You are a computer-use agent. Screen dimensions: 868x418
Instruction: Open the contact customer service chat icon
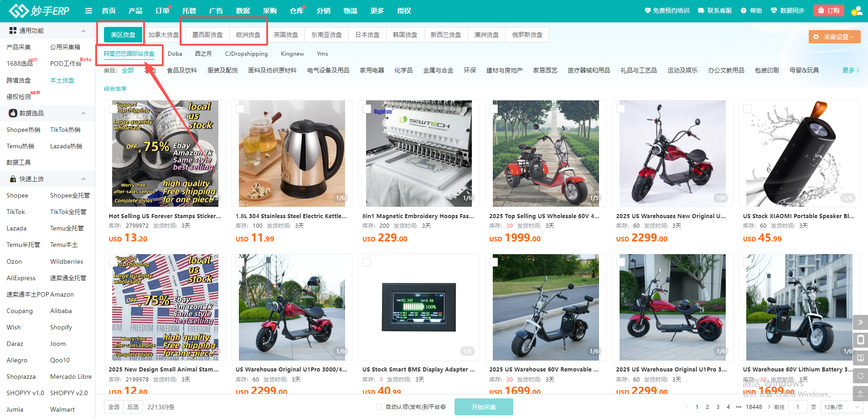701,10
